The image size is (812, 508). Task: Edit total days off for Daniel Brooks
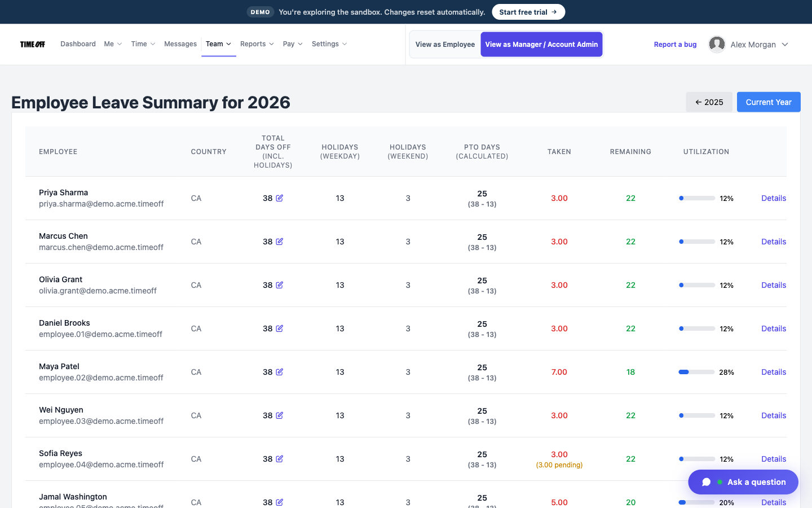tap(280, 329)
